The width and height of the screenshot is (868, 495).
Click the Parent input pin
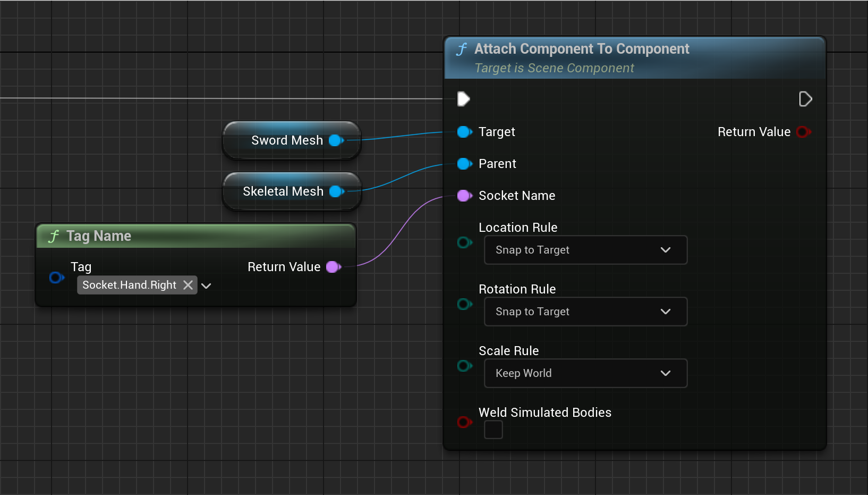(x=464, y=164)
